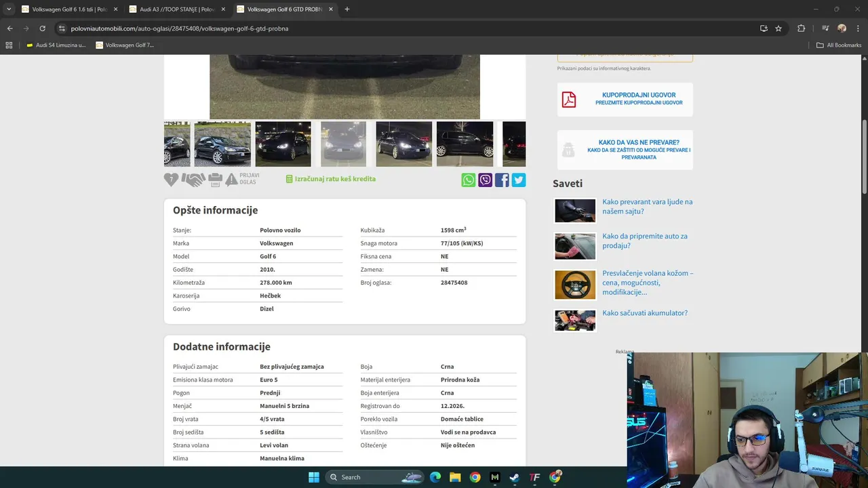Open Windows Start menu

313,477
